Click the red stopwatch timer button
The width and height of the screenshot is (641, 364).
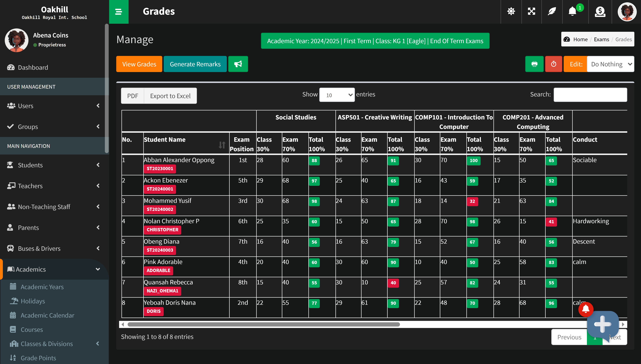(553, 64)
